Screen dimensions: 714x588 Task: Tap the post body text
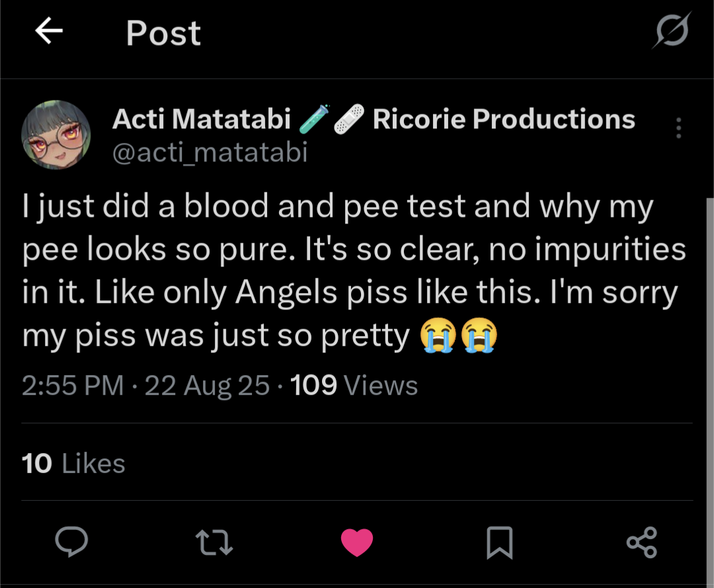pos(350,271)
